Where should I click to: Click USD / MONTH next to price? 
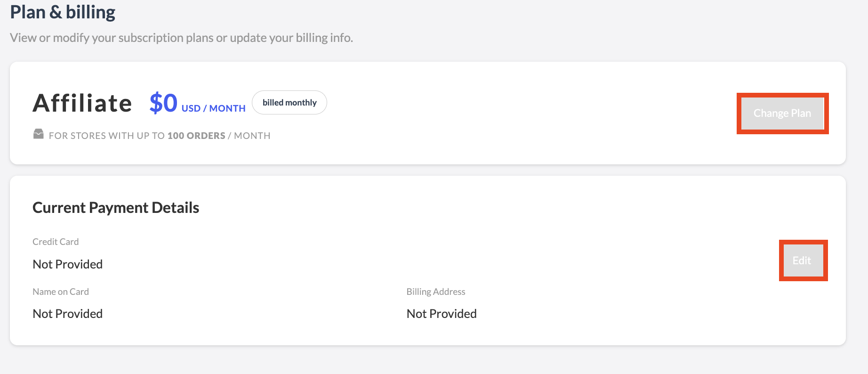213,108
